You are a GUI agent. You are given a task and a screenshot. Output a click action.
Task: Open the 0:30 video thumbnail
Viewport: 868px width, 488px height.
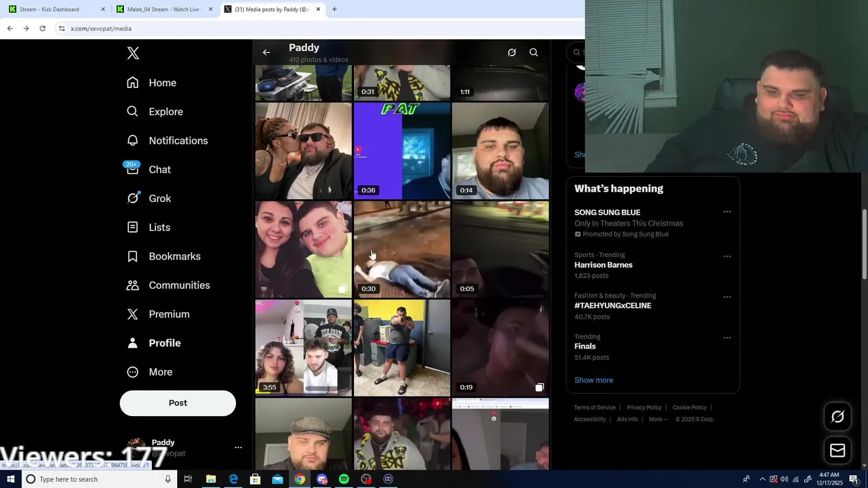tap(402, 249)
